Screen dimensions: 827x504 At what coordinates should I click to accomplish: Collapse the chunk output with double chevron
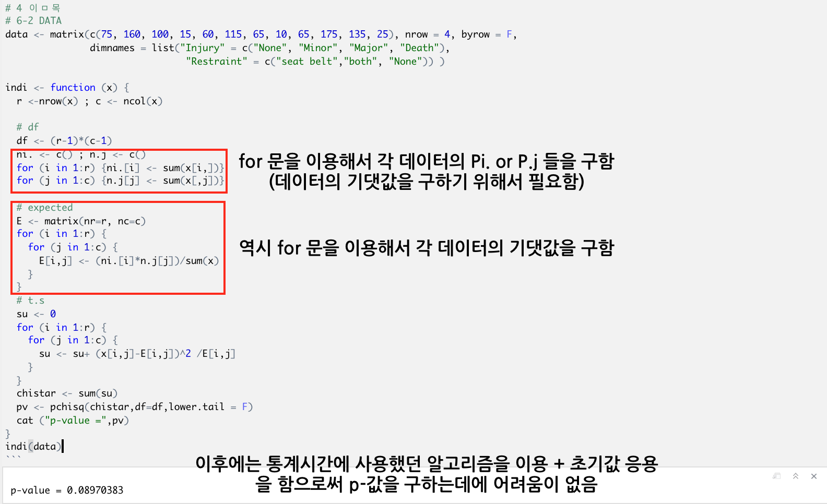796,476
